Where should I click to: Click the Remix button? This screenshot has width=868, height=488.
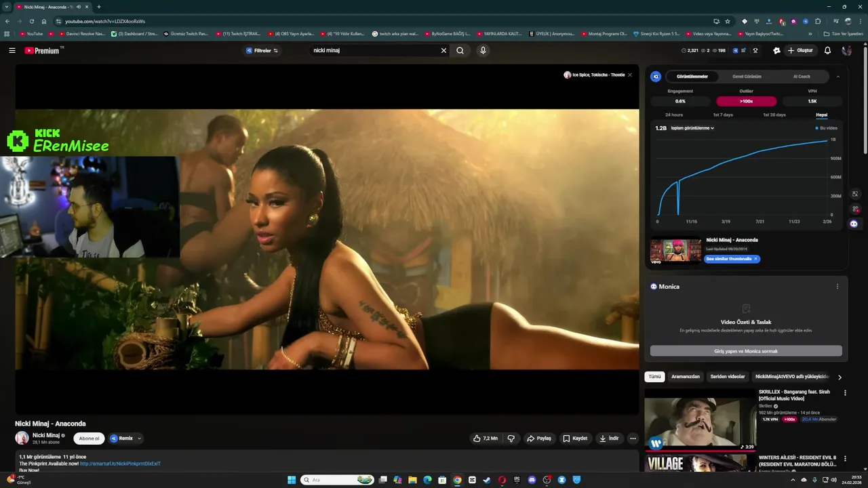122,439
